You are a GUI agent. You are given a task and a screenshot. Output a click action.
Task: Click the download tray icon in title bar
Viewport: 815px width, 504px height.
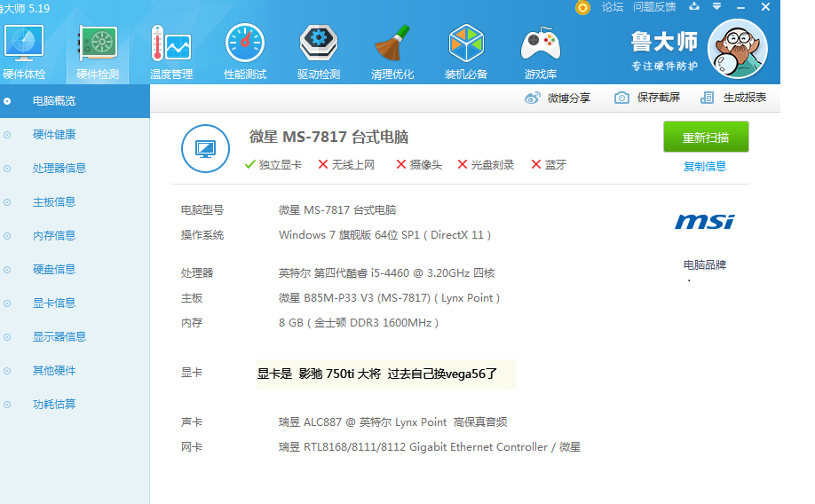pos(694,7)
